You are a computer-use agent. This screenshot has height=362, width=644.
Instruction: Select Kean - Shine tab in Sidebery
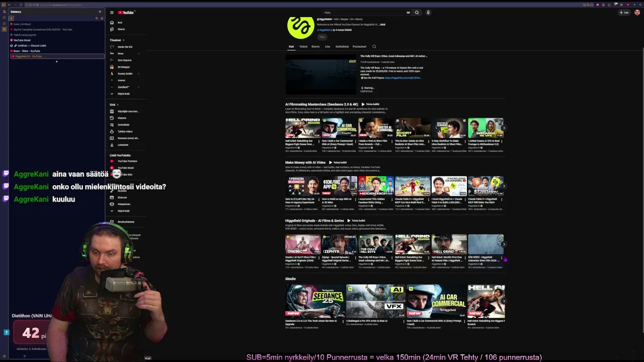[x=56, y=51]
